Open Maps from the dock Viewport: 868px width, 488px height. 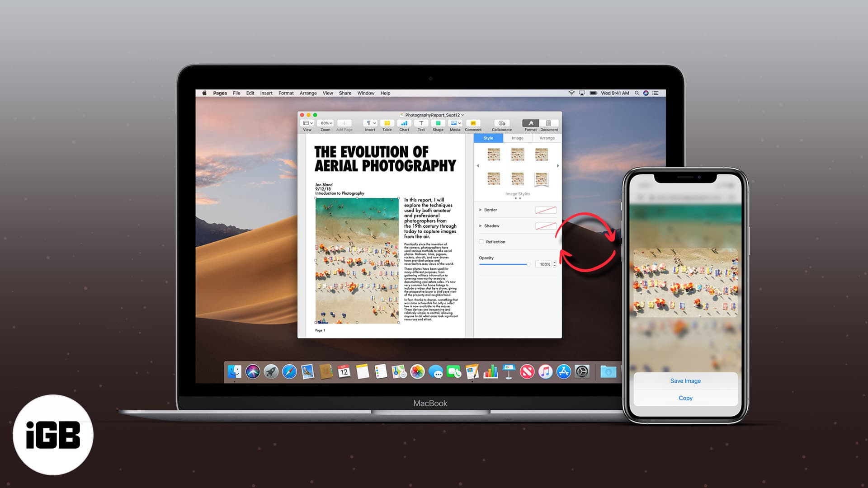click(399, 372)
